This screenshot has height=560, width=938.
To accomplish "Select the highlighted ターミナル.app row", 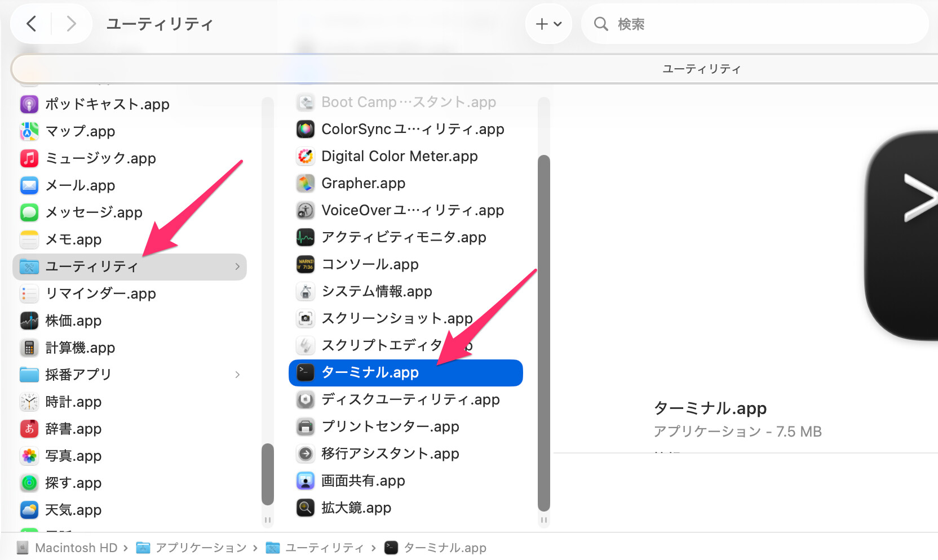I will pyautogui.click(x=406, y=372).
